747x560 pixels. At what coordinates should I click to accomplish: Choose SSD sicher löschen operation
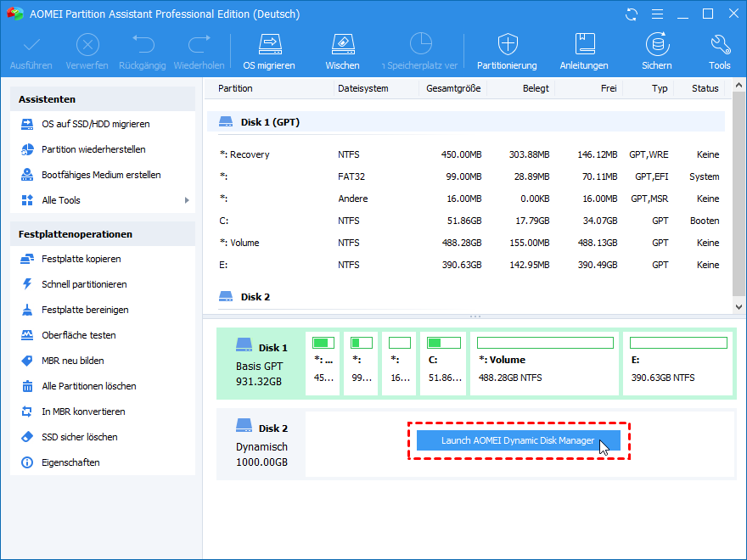click(79, 437)
